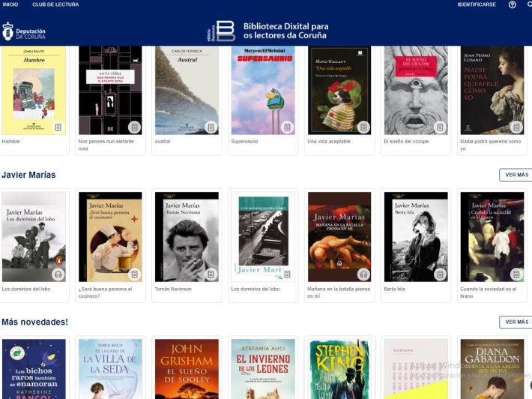The image size is (532, 399).
Task: Click the Una vida aceptable title text
Action: click(329, 141)
